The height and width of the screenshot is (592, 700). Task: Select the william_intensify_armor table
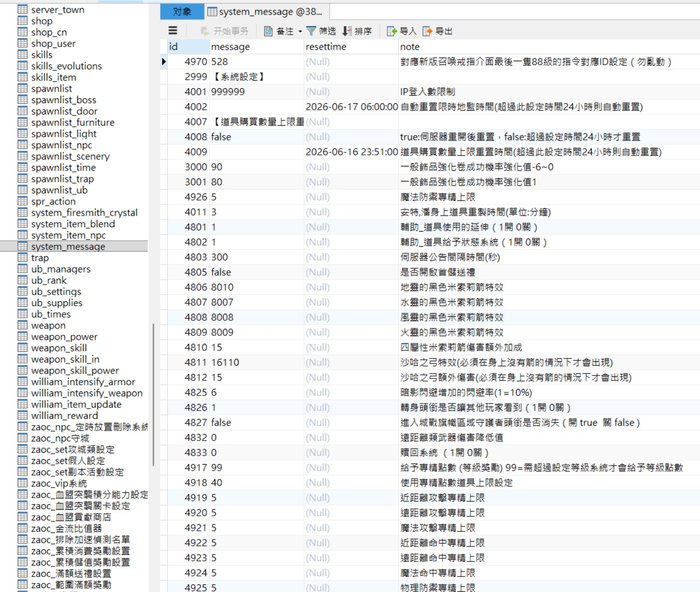click(83, 382)
